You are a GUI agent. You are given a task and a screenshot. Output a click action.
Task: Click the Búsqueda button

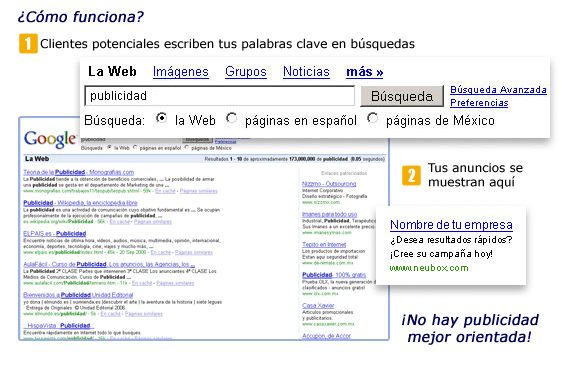coord(402,96)
